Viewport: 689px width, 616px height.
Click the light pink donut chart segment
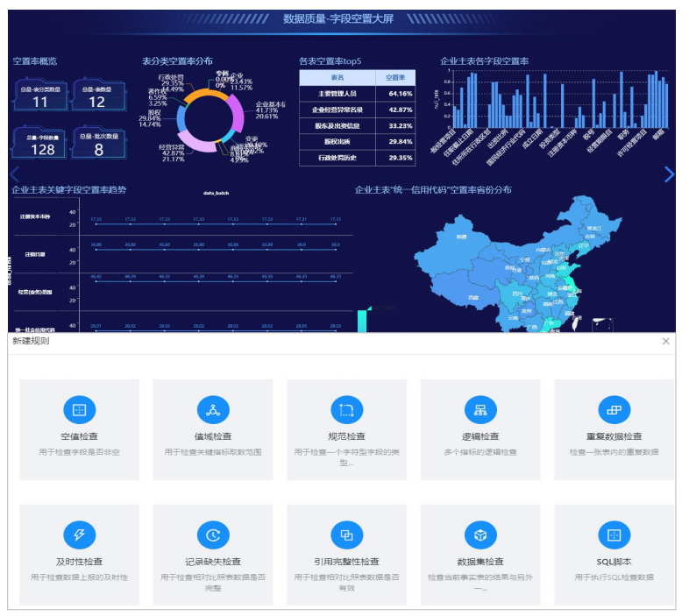click(197, 141)
